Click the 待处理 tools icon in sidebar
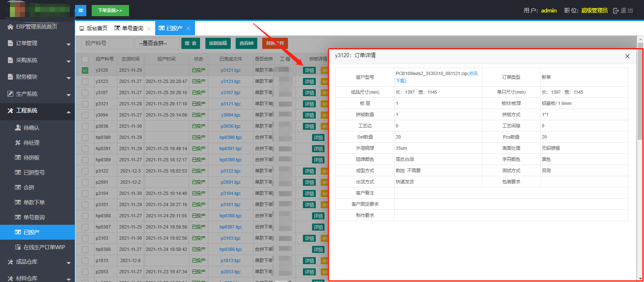The width and height of the screenshot is (644, 282). click(18, 143)
